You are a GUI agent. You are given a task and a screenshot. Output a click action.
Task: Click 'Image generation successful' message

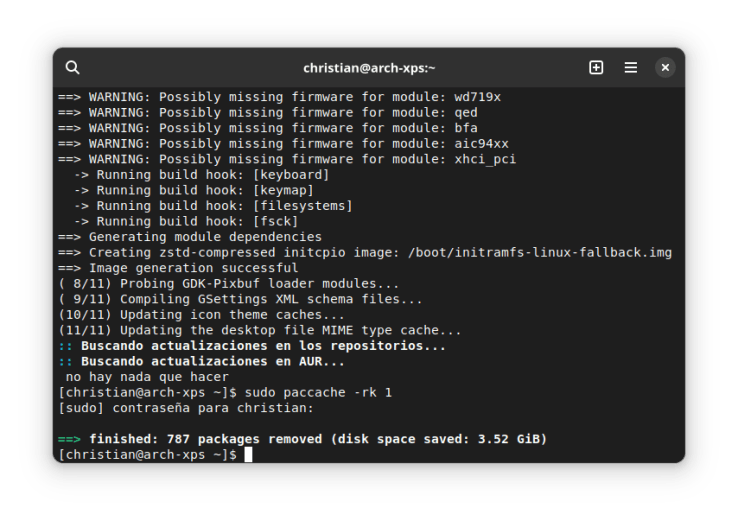pos(193,268)
